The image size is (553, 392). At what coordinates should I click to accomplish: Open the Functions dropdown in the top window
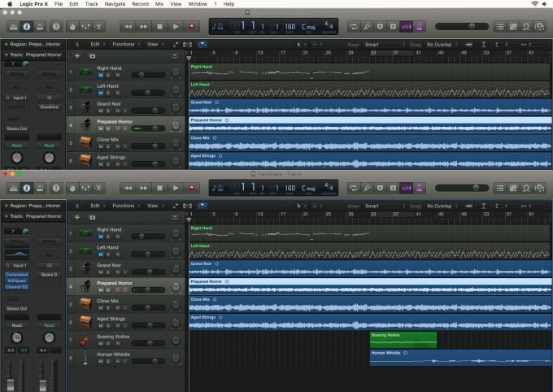click(x=126, y=44)
